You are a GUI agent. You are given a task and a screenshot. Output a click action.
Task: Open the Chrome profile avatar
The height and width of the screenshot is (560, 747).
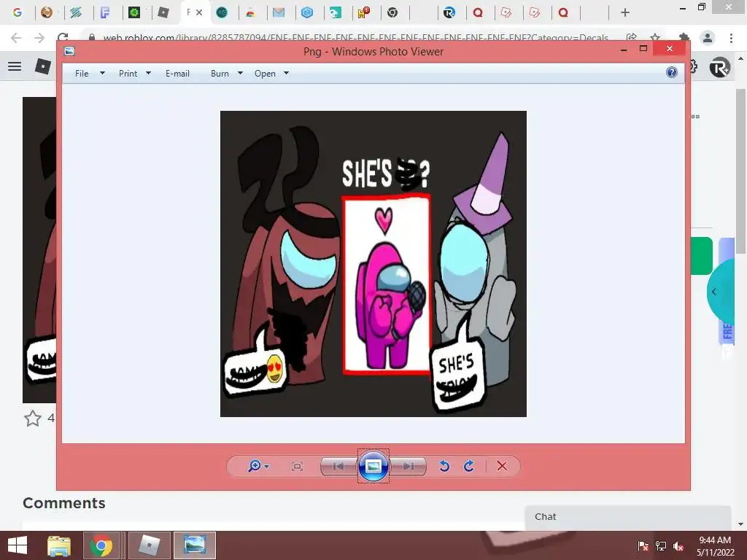click(x=708, y=38)
